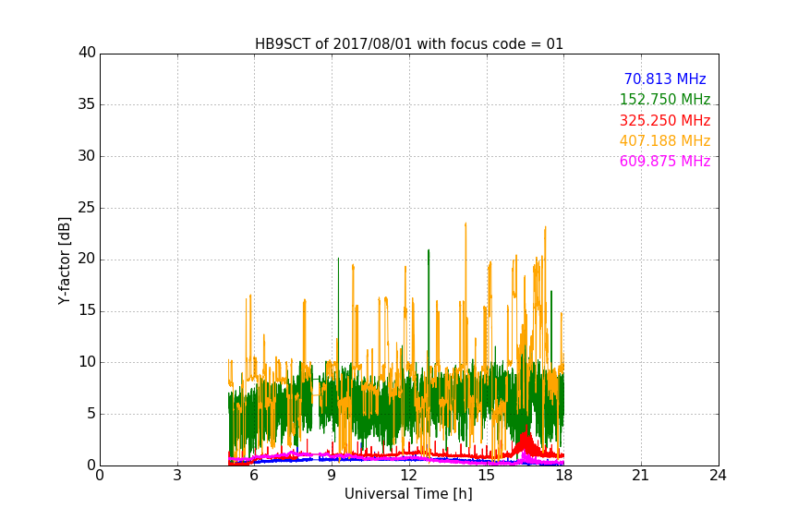Select the 325.250 MHz legend label

point(665,121)
